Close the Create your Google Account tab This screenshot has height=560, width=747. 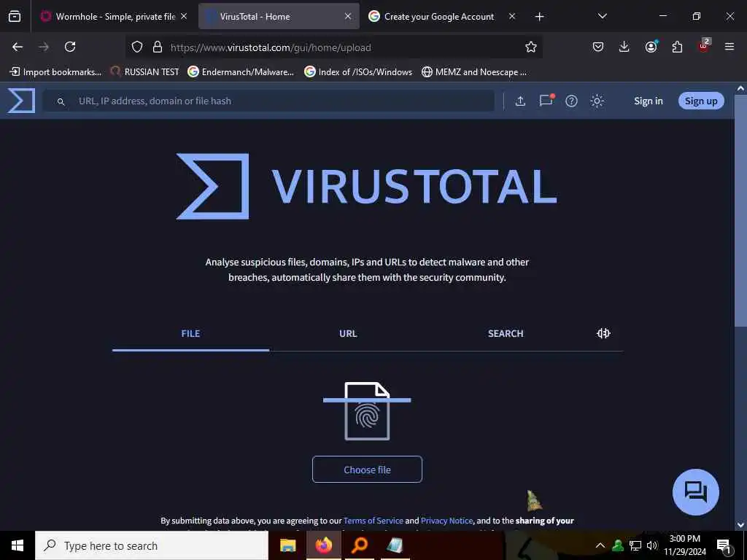tap(512, 16)
